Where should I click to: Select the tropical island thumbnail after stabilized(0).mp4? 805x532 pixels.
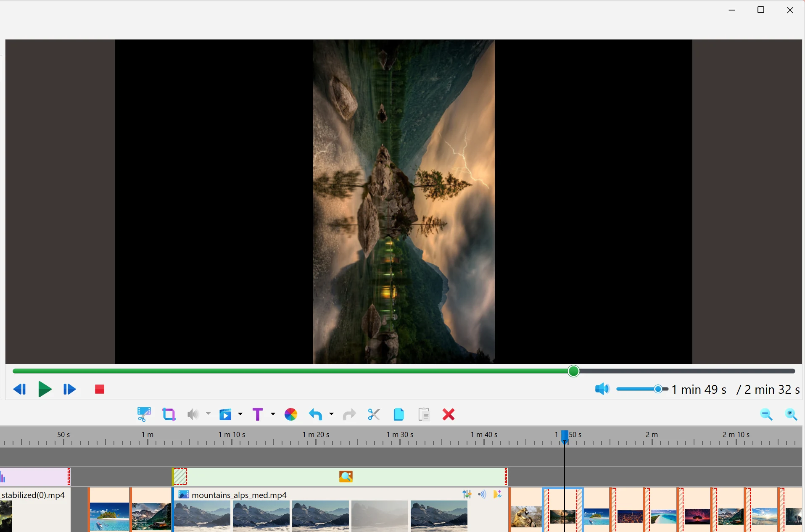tap(109, 516)
